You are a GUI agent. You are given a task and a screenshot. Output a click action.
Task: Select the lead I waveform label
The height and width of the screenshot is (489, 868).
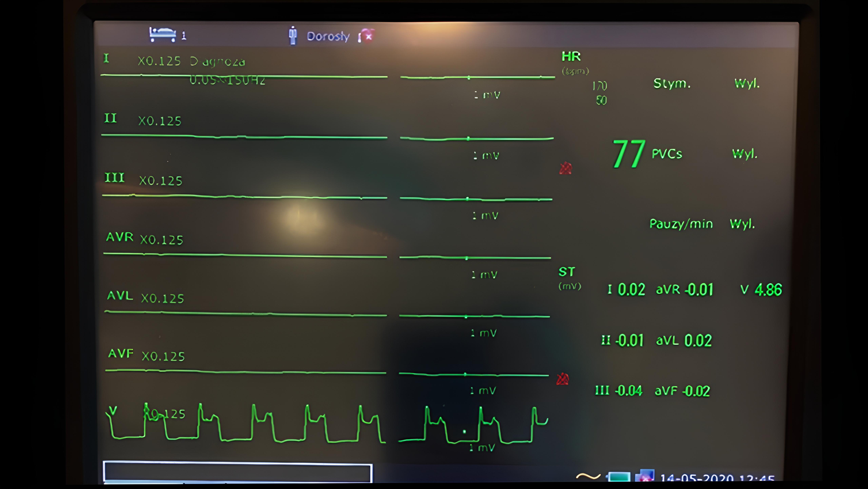tap(106, 59)
